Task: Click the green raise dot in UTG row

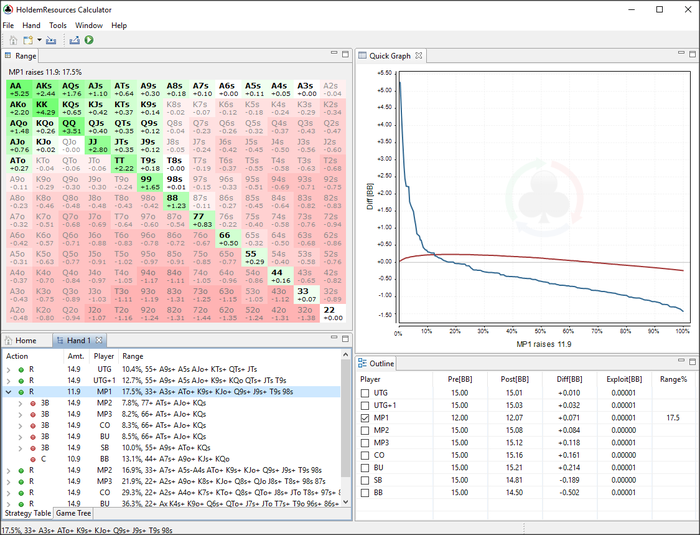Action: 21,370
